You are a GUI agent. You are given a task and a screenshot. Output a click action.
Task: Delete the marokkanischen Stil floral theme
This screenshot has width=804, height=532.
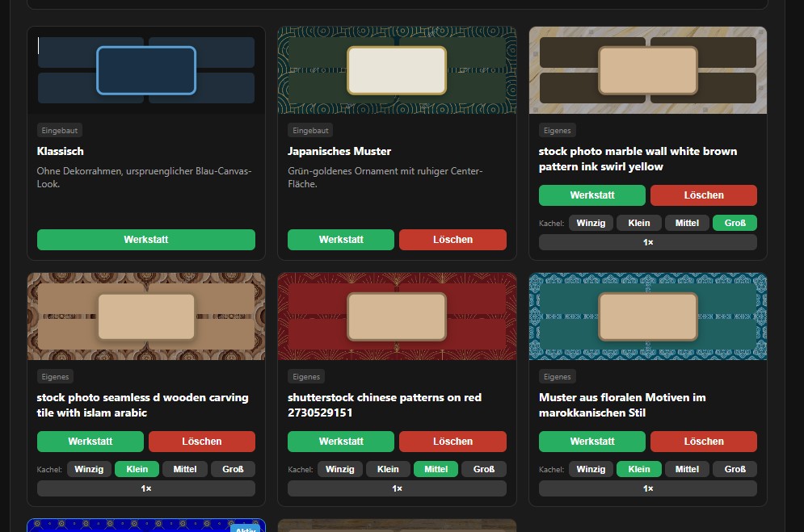[x=704, y=442]
